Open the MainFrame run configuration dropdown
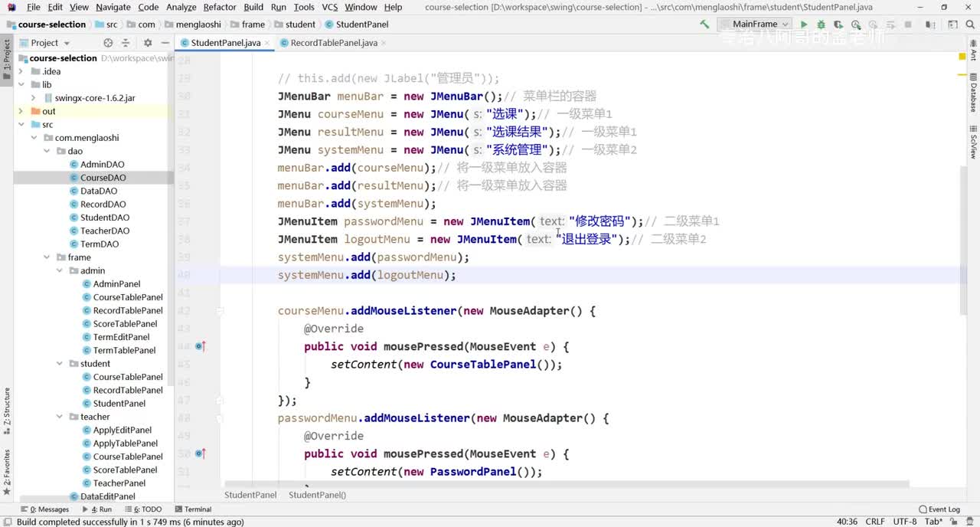Image resolution: width=980 pixels, height=527 pixels. point(755,25)
